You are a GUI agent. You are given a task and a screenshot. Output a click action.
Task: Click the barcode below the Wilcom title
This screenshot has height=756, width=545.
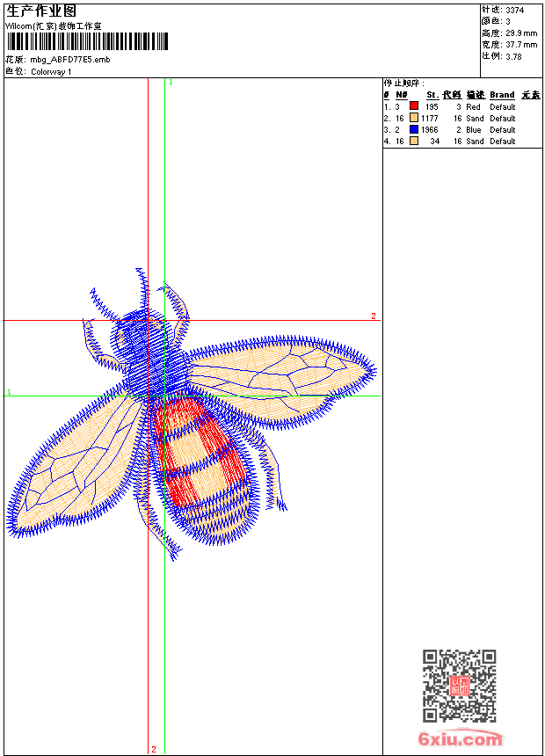pyautogui.click(x=87, y=41)
